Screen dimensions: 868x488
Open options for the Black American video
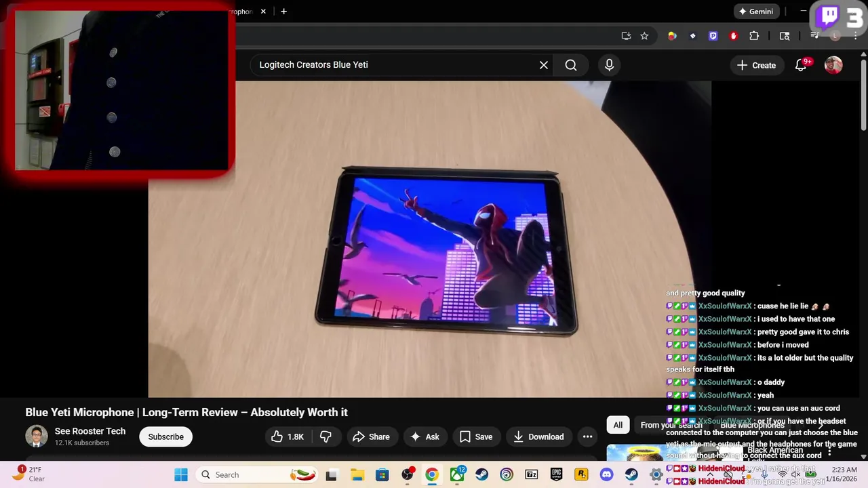click(829, 451)
